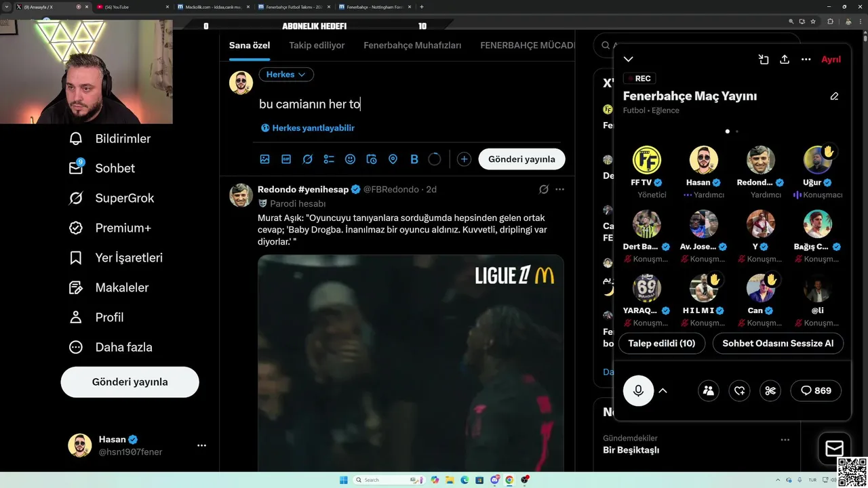This screenshot has height=488, width=868.
Task: Leave the Space via Ayrıl
Action: 831,60
